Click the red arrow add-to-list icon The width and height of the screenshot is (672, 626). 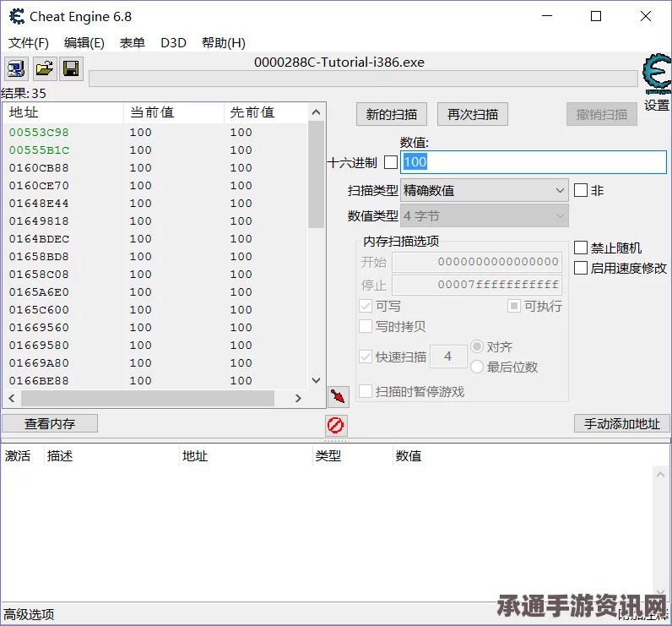click(339, 396)
